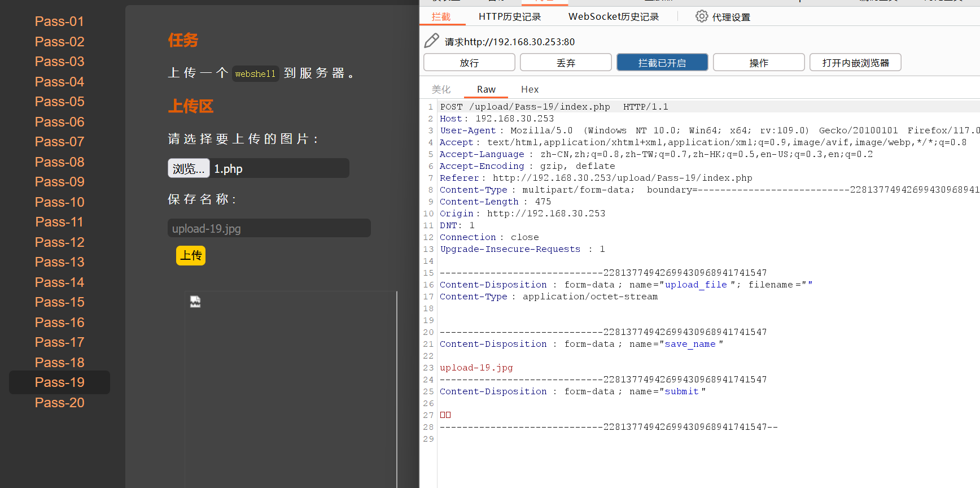Click the User-Agent header line
The height and width of the screenshot is (488, 980).
coord(710,130)
